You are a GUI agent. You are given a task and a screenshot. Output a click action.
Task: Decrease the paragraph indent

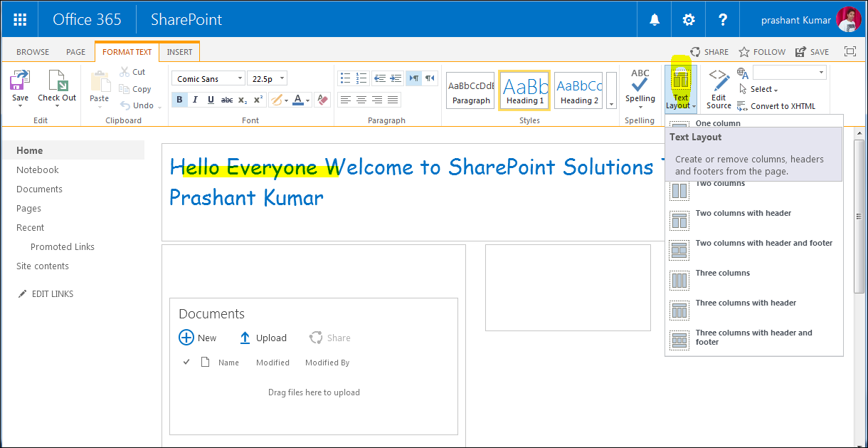pyautogui.click(x=380, y=78)
